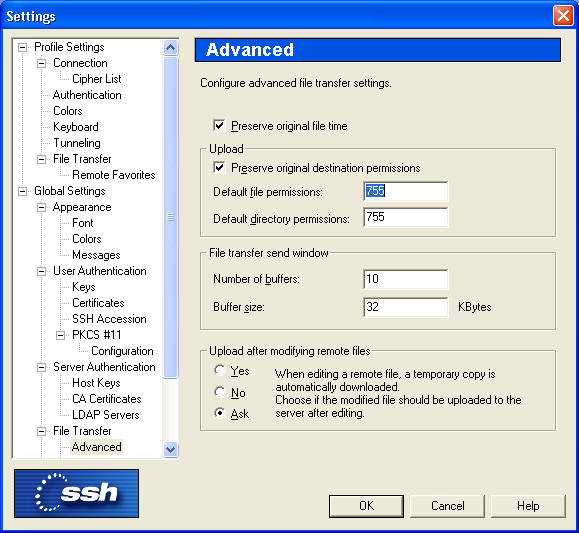Screen dimensions: 579x533
Task: Select Host Keys in settings tree
Action: tap(96, 383)
